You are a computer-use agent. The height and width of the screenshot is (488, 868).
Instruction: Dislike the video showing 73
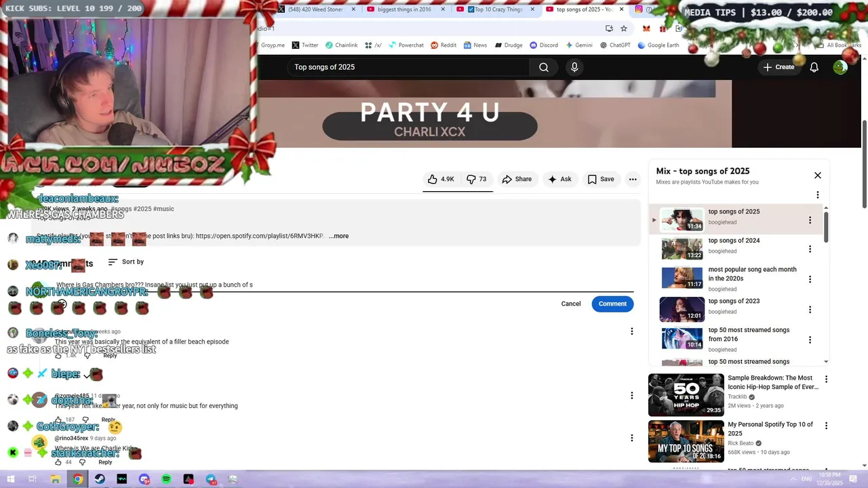point(477,179)
